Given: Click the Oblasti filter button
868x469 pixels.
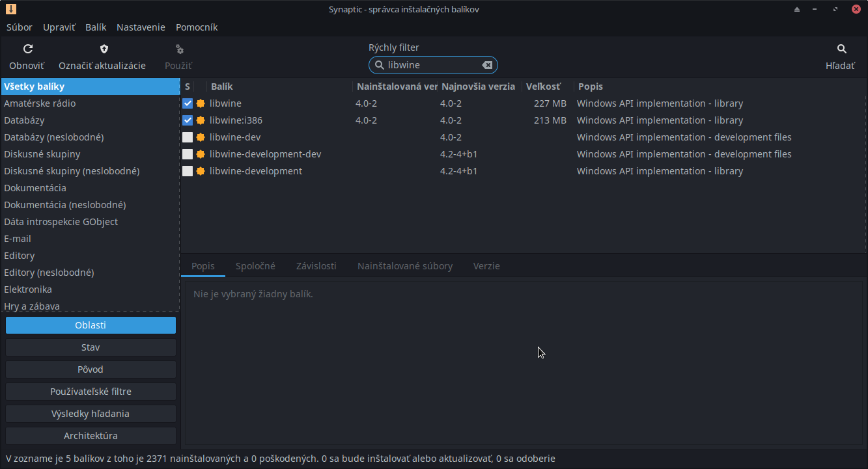Looking at the screenshot, I should [x=91, y=325].
